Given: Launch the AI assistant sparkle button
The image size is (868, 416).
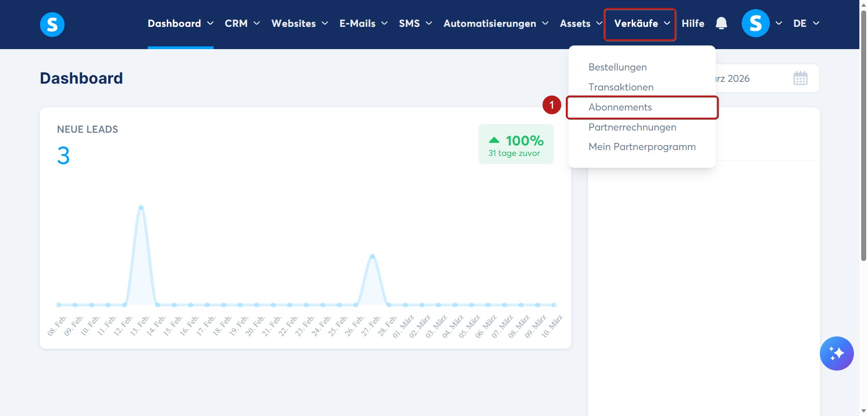Looking at the screenshot, I should (837, 353).
